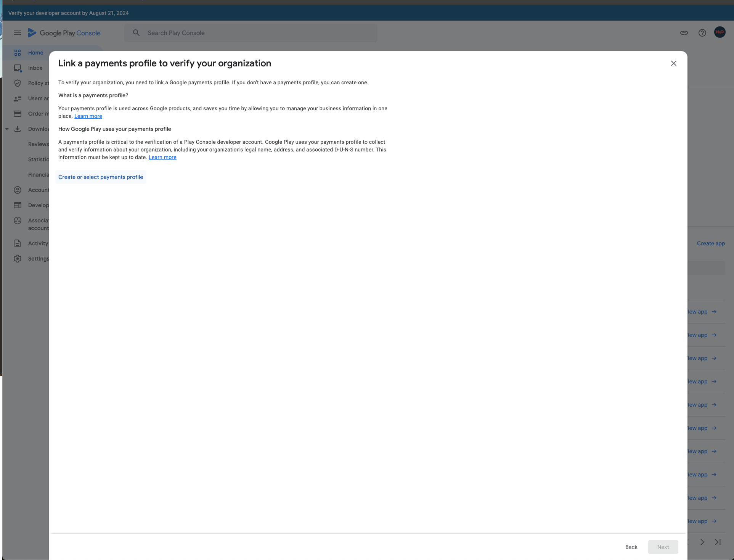
Task: Focus the Search Play Console field
Action: pos(252,33)
